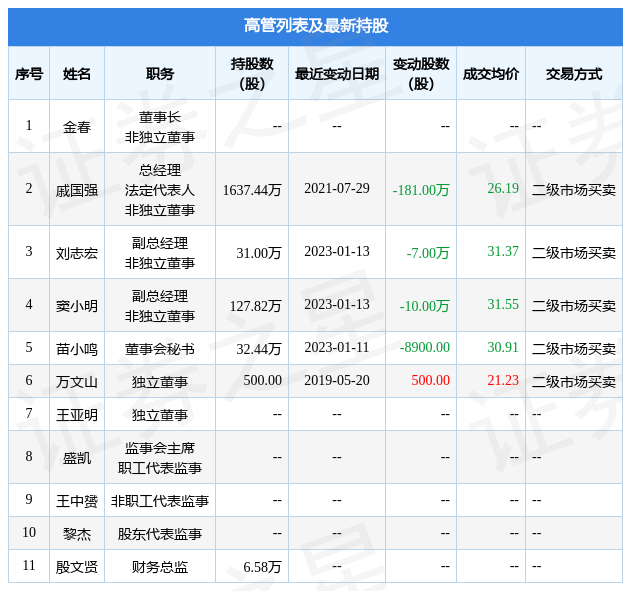Select change value -8900.00

424,347
